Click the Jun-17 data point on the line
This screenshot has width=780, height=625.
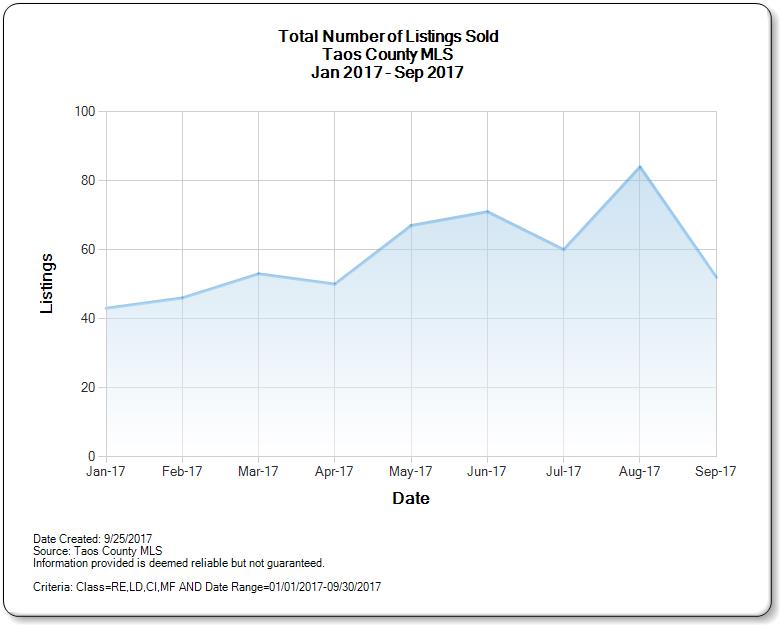click(487, 211)
